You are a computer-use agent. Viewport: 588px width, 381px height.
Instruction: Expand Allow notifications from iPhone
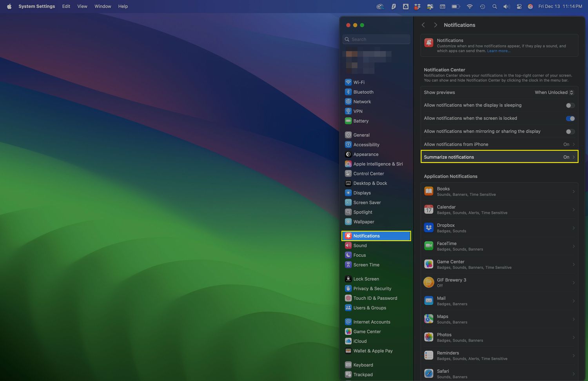tap(499, 144)
